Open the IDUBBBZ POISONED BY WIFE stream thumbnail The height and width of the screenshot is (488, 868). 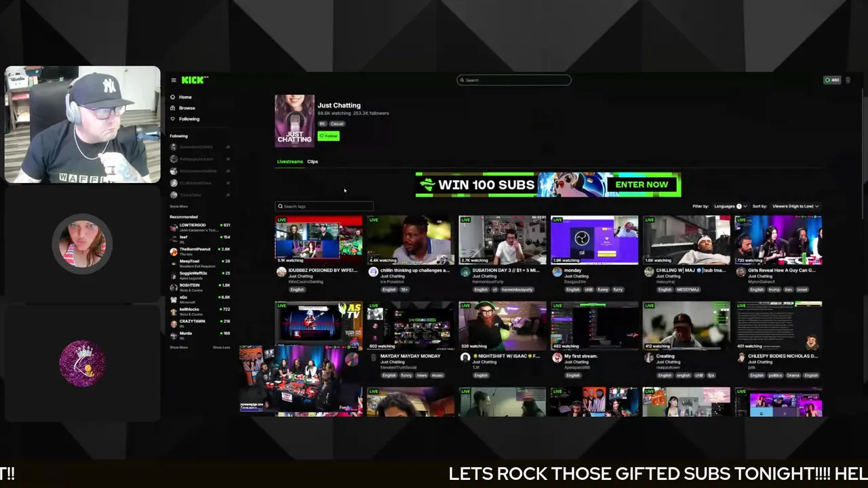tap(319, 240)
